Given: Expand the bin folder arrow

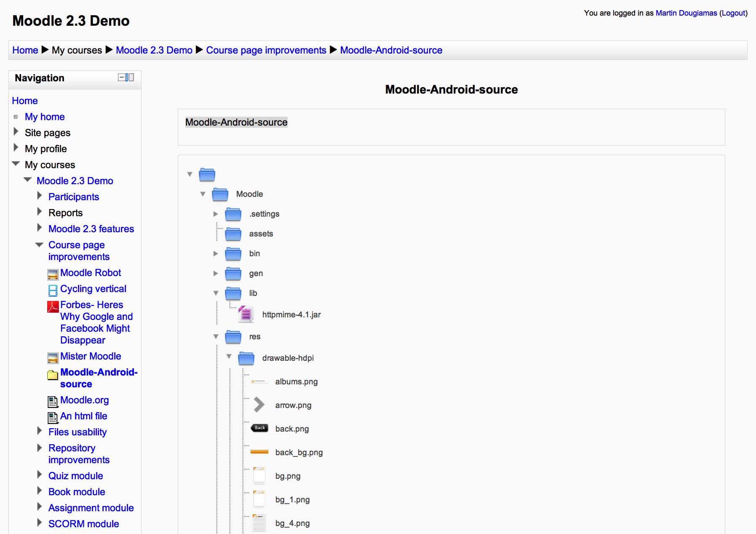Looking at the screenshot, I should click(216, 253).
